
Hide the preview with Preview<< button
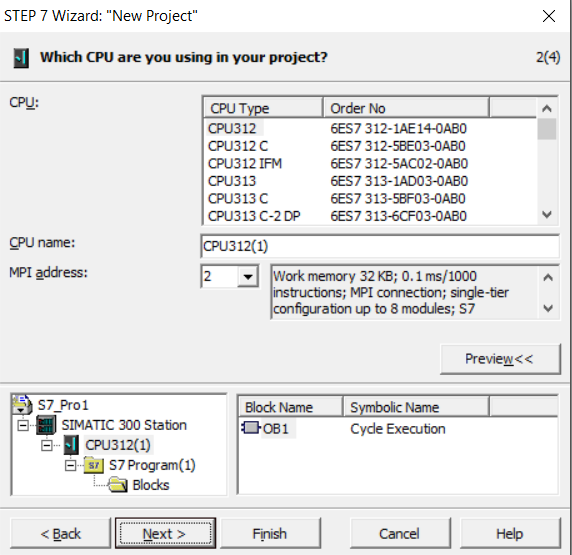499,359
